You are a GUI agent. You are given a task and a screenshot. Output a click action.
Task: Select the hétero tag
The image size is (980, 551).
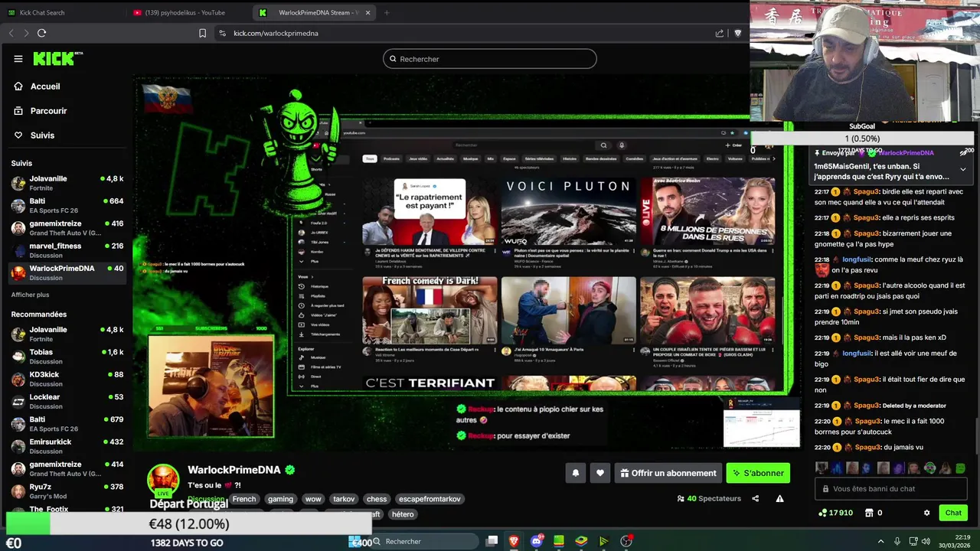coord(403,514)
